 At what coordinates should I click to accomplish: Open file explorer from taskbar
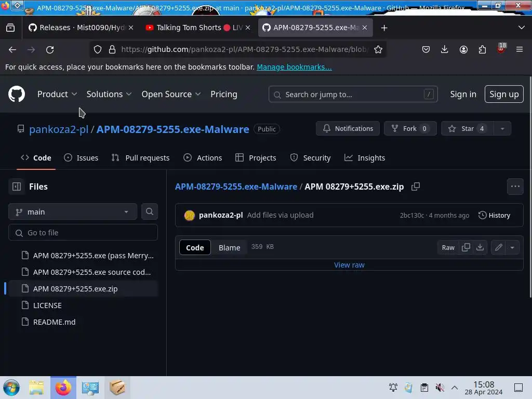[x=37, y=388]
